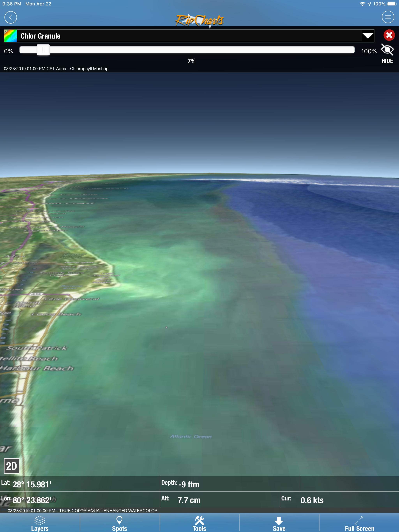
Task: Click latitude value 28° 15.981'
Action: (32, 484)
